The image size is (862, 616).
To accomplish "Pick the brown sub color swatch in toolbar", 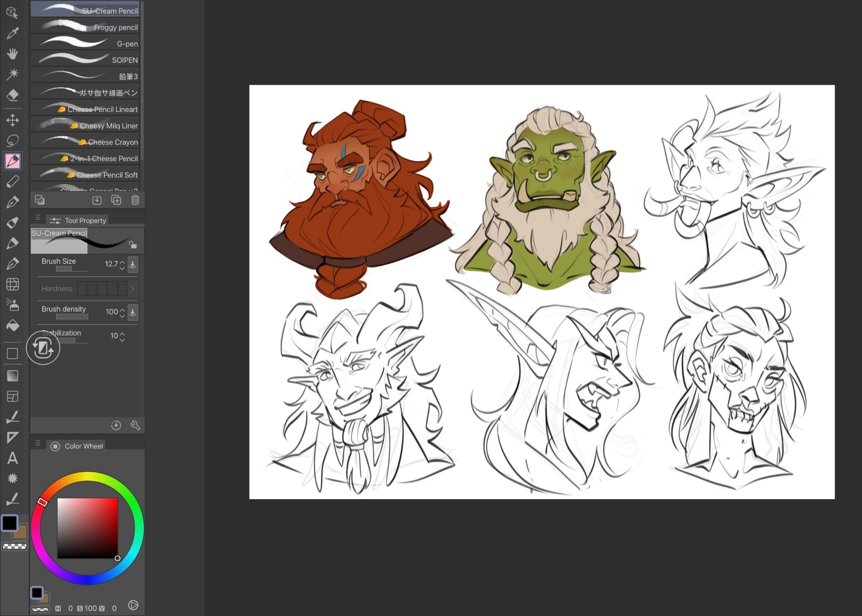I will click(x=21, y=534).
